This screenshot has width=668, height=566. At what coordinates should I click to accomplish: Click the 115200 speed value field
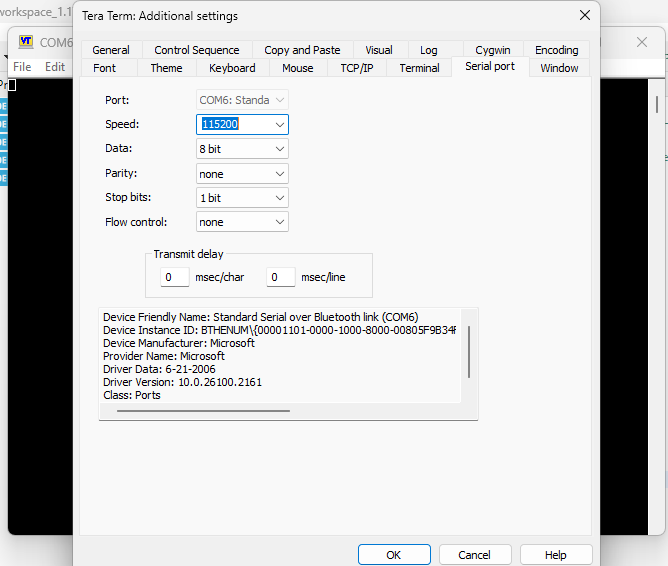(x=234, y=124)
